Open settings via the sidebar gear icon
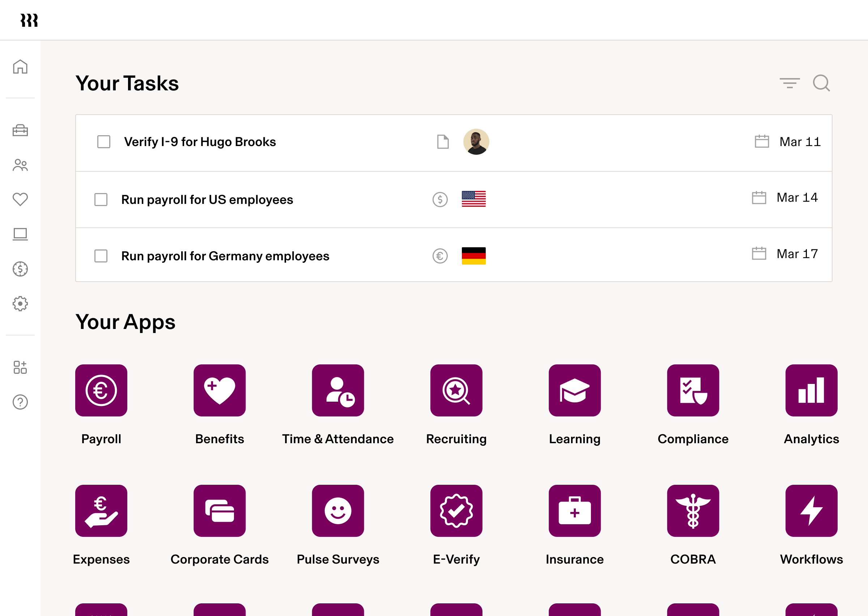Image resolution: width=868 pixels, height=616 pixels. tap(20, 303)
